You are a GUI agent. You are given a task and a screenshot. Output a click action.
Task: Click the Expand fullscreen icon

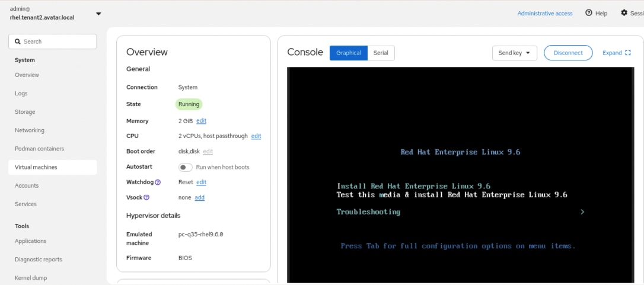point(627,53)
